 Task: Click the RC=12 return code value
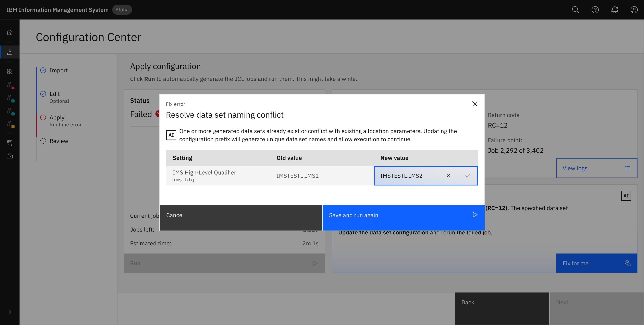click(x=498, y=125)
